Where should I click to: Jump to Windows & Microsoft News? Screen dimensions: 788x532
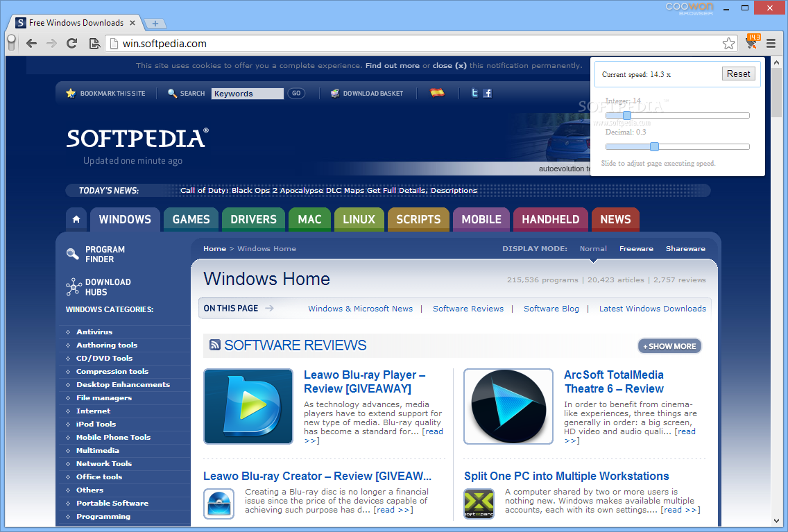click(360, 309)
